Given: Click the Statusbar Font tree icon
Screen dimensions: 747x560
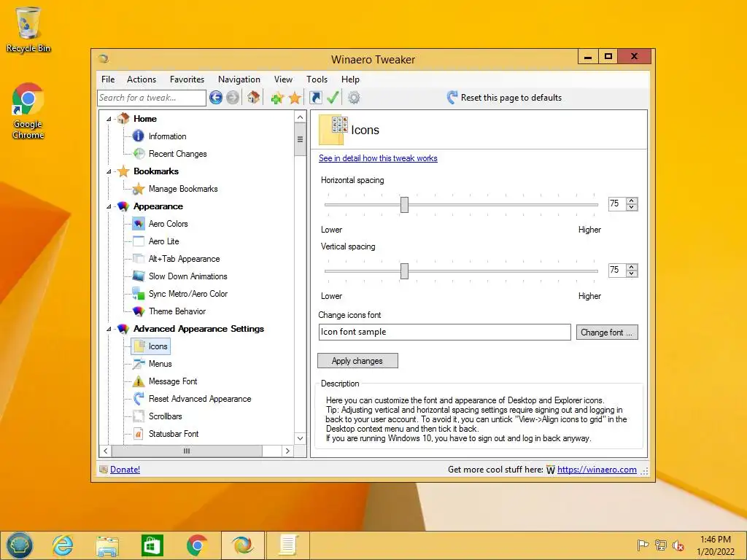Looking at the screenshot, I should pos(139,434).
